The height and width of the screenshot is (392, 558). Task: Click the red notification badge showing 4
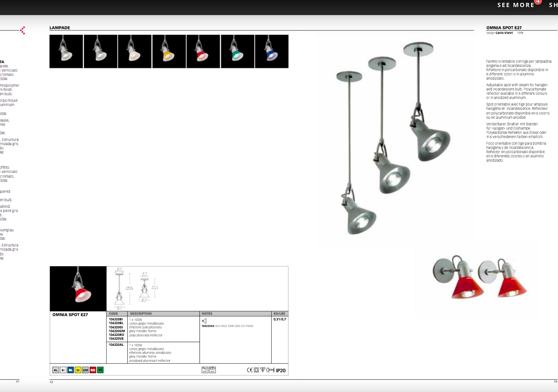pos(538,2)
